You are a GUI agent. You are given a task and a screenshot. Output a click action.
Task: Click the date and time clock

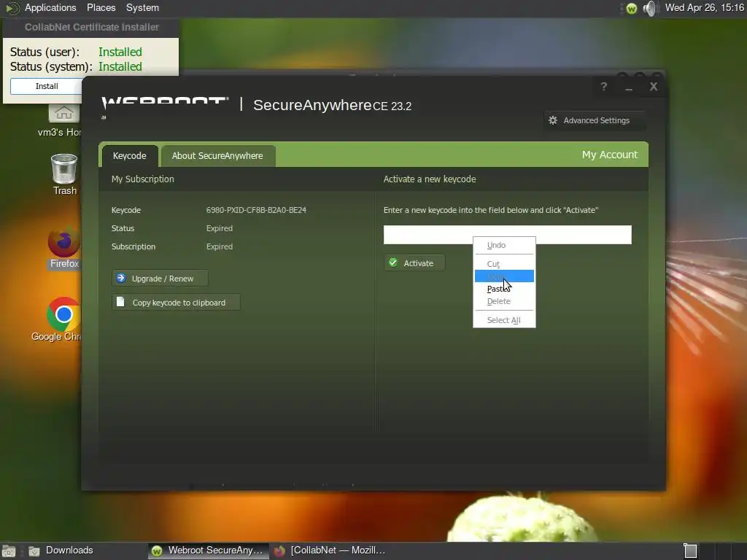[x=704, y=7]
